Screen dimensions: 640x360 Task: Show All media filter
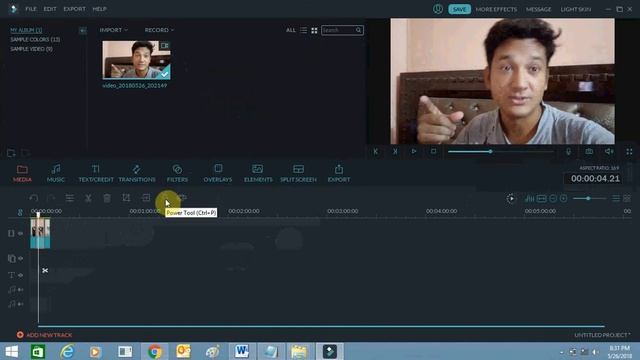pos(291,30)
